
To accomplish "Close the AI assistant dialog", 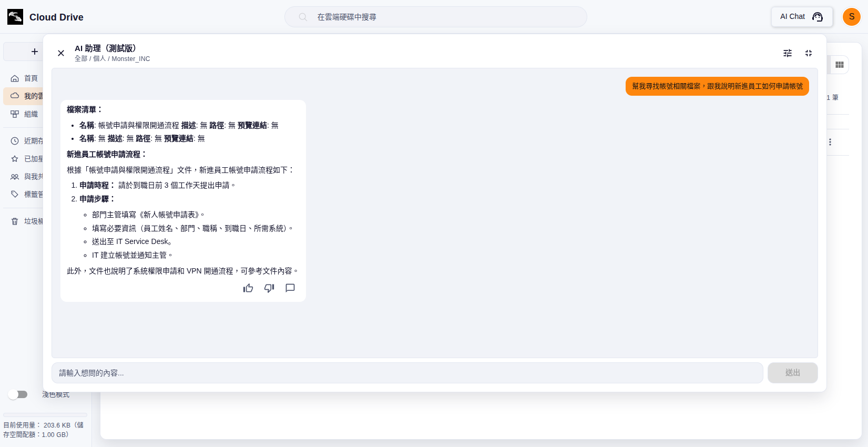I will point(61,53).
